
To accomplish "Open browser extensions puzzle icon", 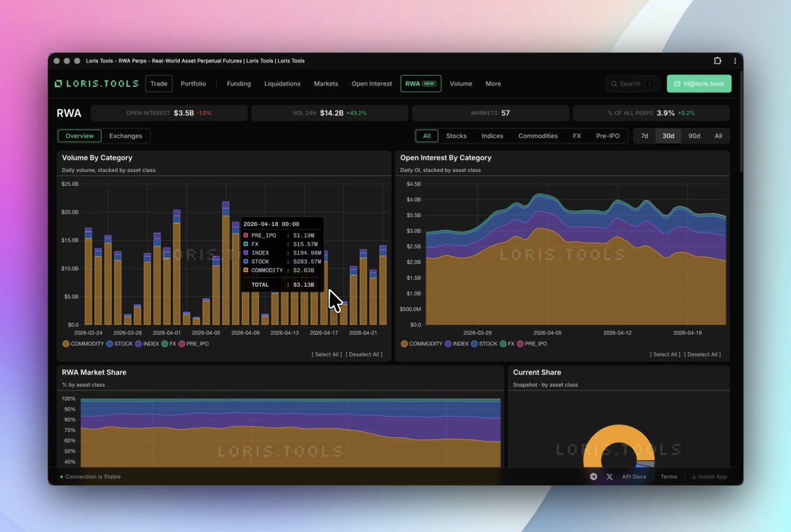I will point(717,61).
